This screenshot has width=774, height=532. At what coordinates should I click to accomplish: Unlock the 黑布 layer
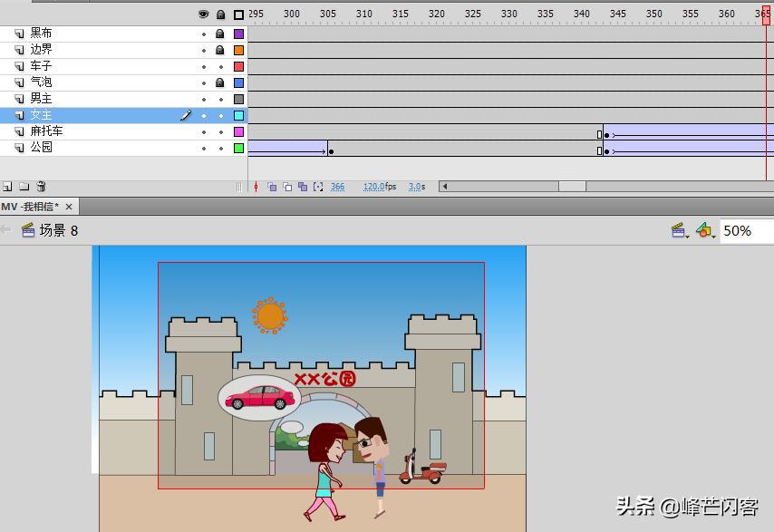point(220,34)
